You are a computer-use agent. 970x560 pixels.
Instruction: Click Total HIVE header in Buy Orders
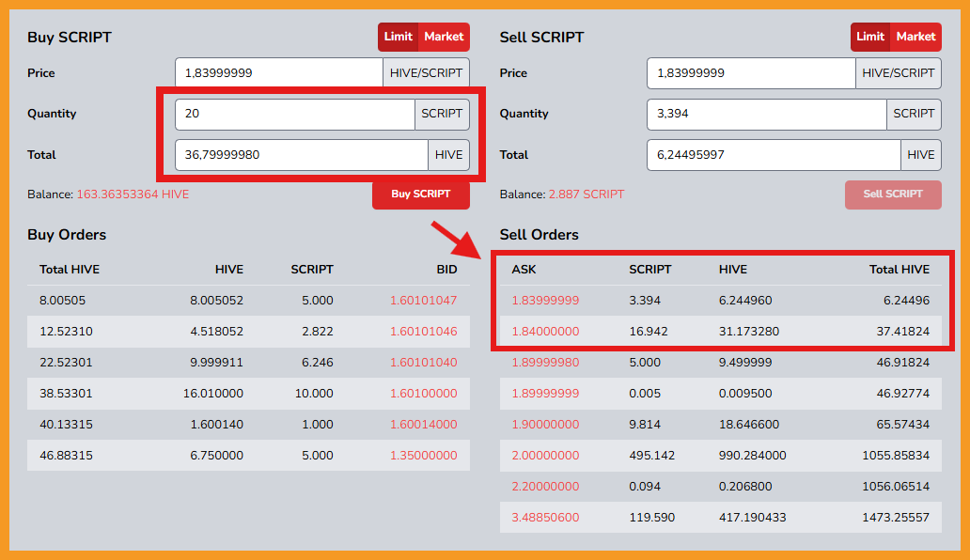(70, 270)
